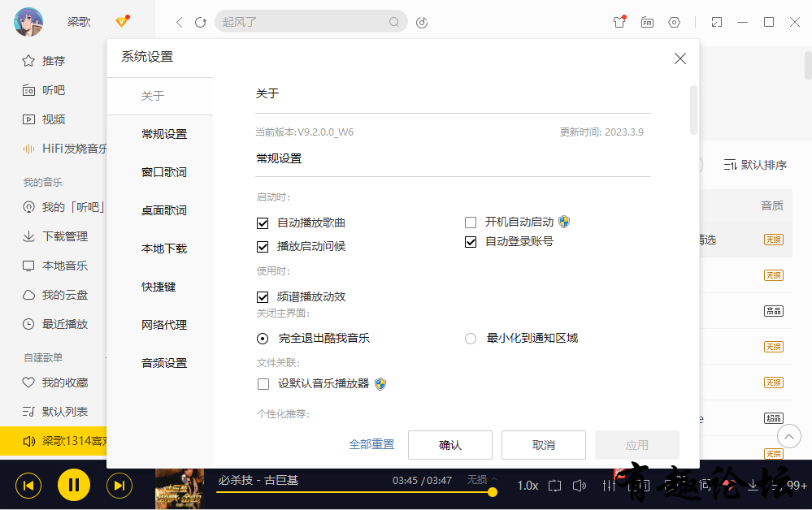Switch to 网络代理 settings tab

coord(164,325)
